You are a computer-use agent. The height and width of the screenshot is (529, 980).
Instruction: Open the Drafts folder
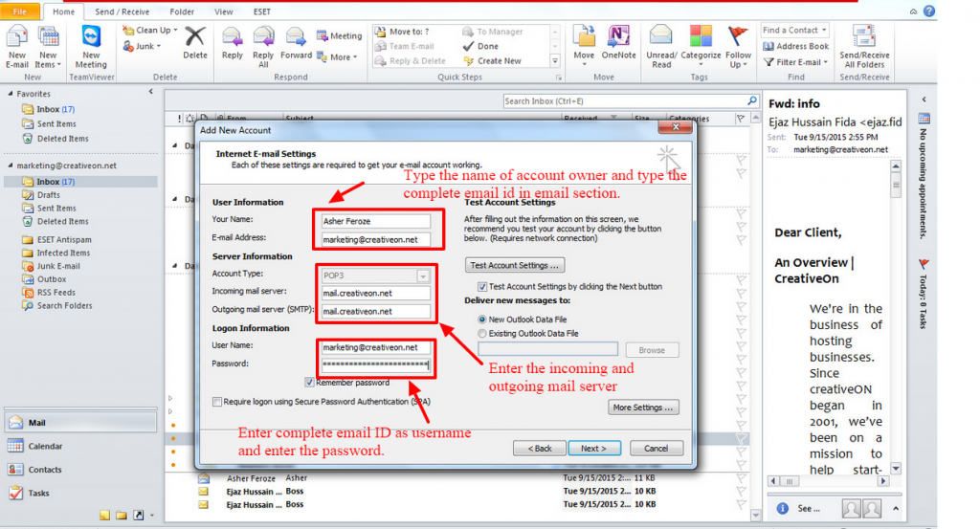[48, 195]
